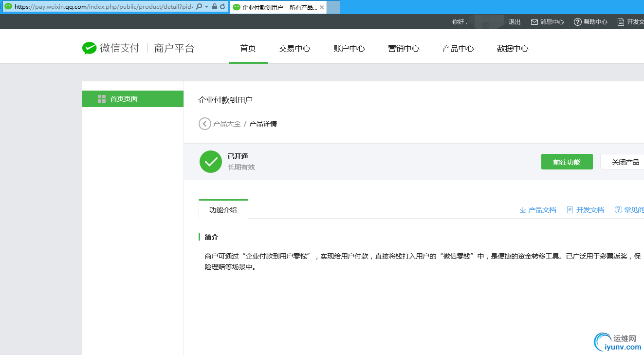Focus the pay.weixin.qq.com address bar URL
This screenshot has width=644, height=355.
pos(104,7)
